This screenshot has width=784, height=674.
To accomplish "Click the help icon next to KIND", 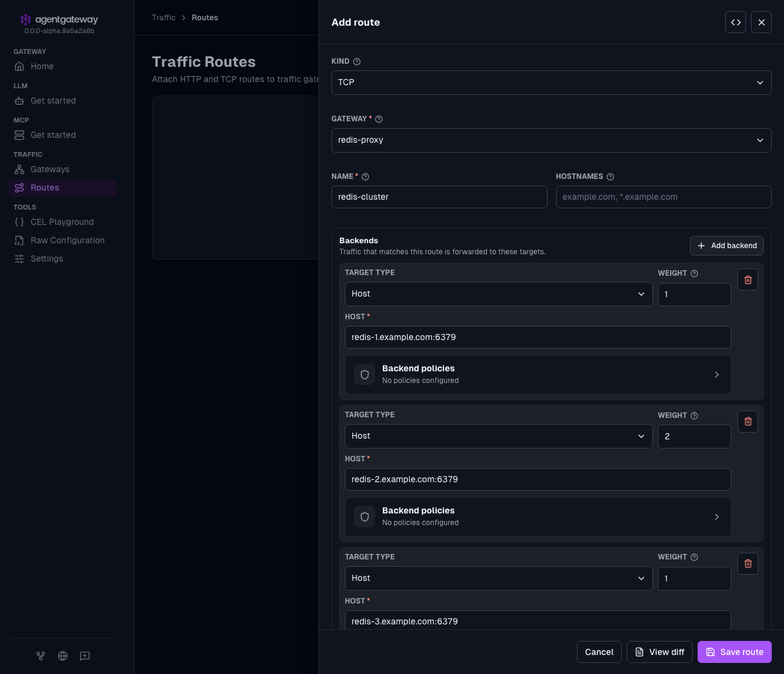I will tap(357, 61).
